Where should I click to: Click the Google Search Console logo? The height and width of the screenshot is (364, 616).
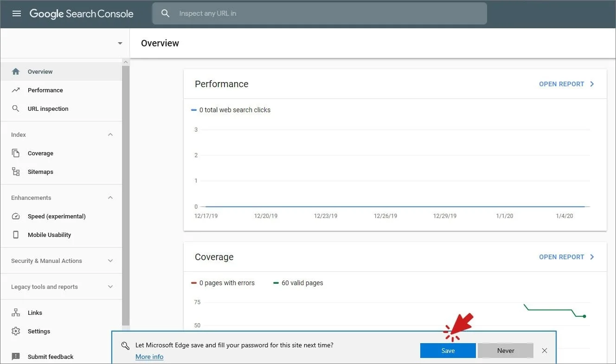pos(82,14)
